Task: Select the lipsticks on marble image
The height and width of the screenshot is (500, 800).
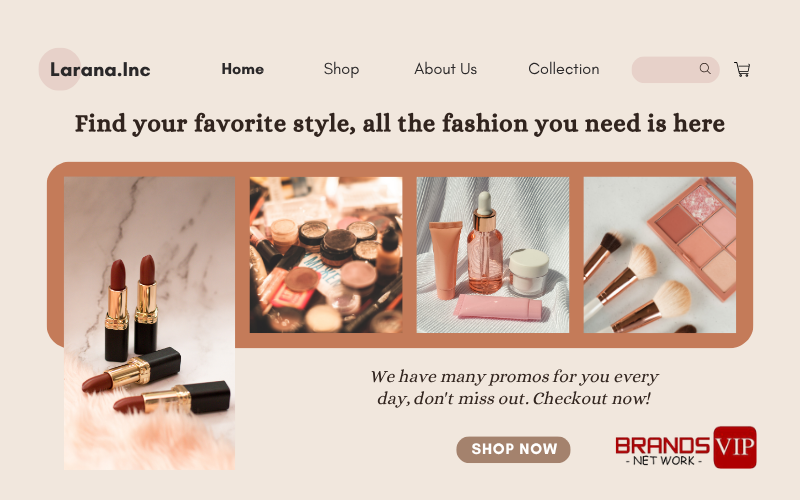Action: point(149,323)
